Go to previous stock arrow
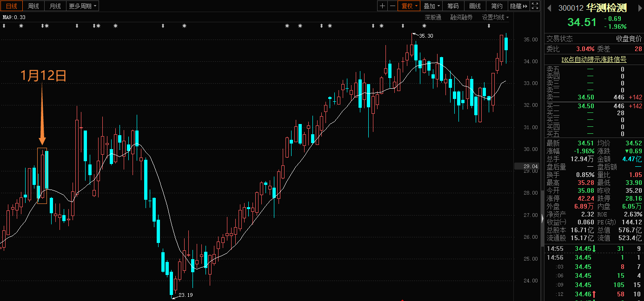644x301 pixels. click(549, 7)
